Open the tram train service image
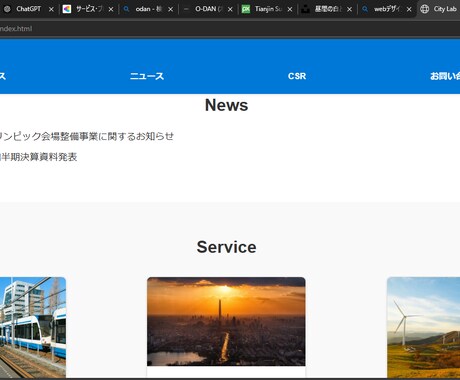This screenshot has width=460, height=380. click(x=33, y=328)
